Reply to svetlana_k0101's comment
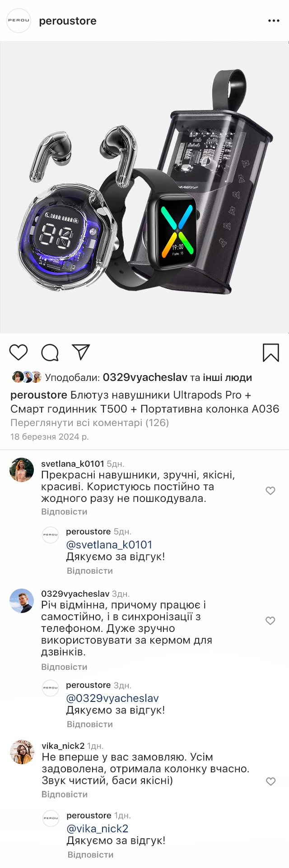The height and width of the screenshot is (868, 289). (64, 512)
